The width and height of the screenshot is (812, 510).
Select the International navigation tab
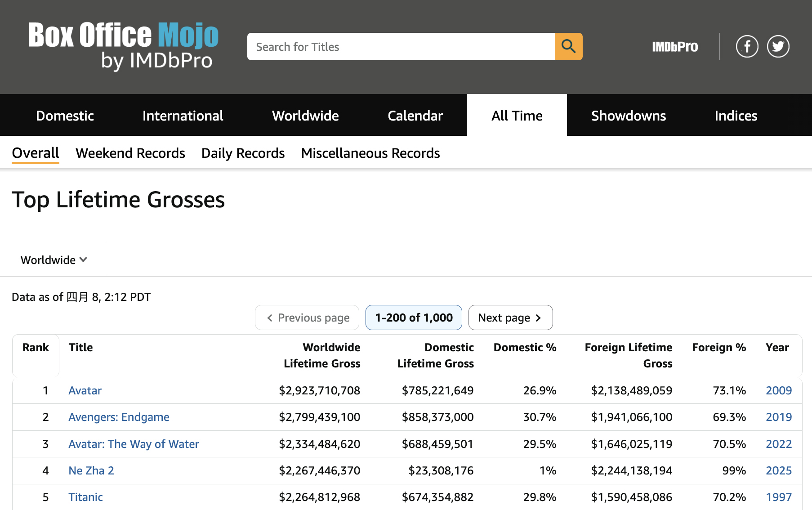click(x=183, y=116)
